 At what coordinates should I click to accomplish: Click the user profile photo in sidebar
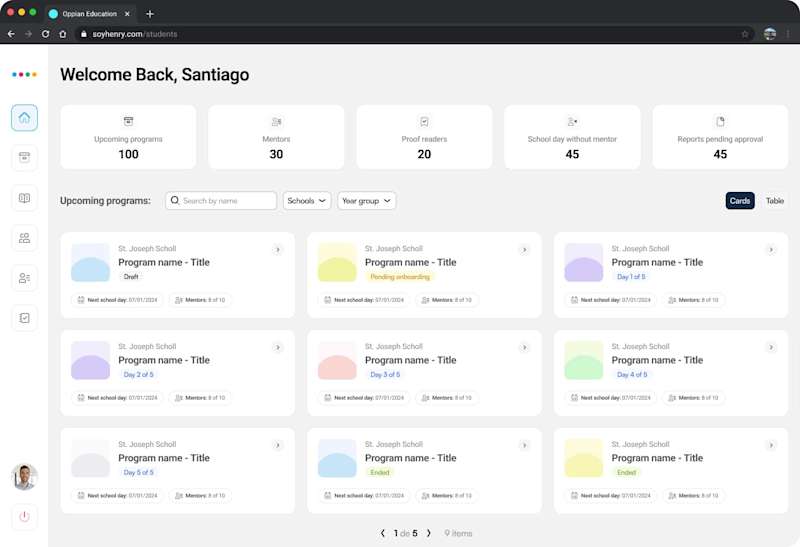[x=24, y=477]
